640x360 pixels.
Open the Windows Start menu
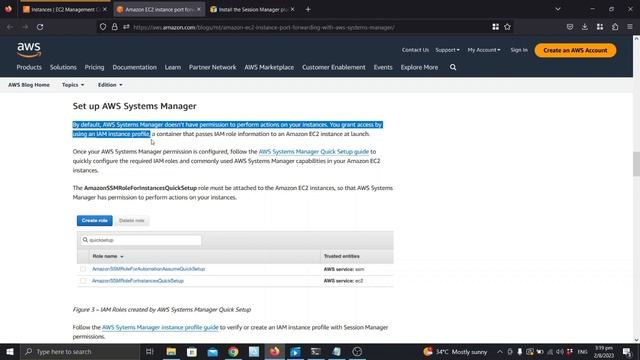pyautogui.click(x=10, y=351)
